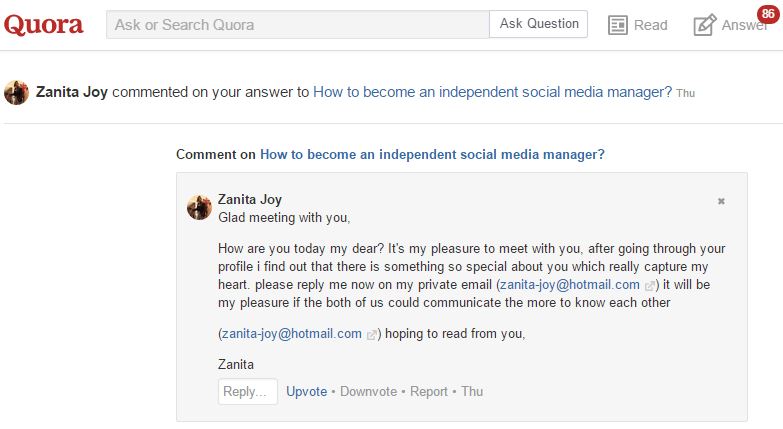Click the 'Glad meeting with you,' text
The width and height of the screenshot is (783, 429).
pos(284,218)
